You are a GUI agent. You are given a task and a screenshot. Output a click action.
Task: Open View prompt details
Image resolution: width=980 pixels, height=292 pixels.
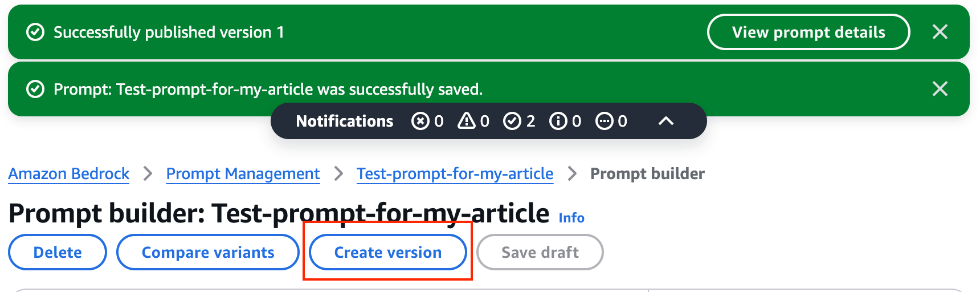[x=808, y=32]
